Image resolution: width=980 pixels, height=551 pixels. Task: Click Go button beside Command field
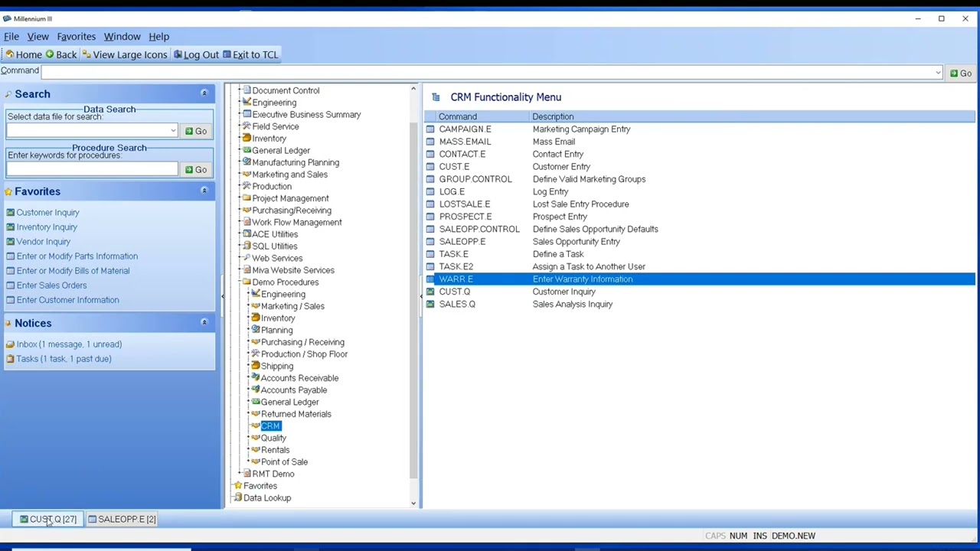pyautogui.click(x=960, y=73)
